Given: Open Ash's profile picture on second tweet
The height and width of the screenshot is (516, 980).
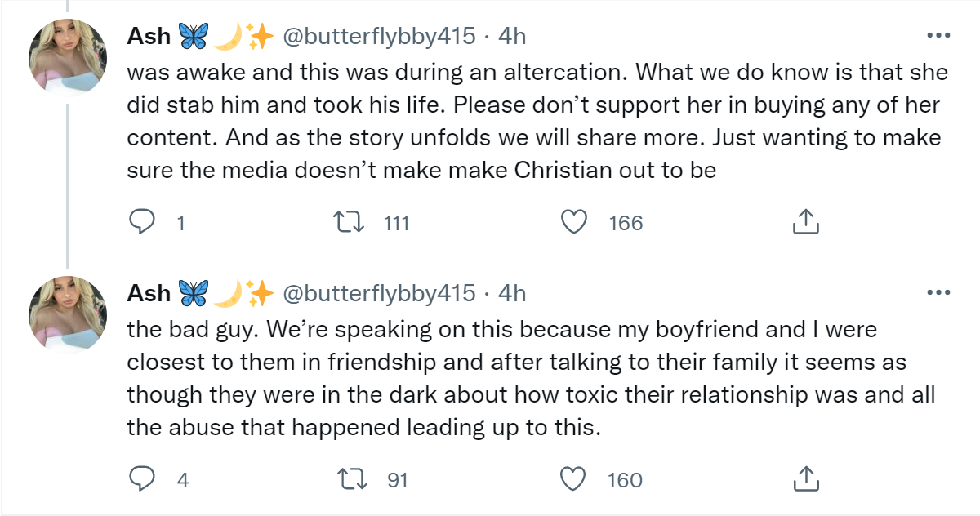Looking at the screenshot, I should coord(68,314).
